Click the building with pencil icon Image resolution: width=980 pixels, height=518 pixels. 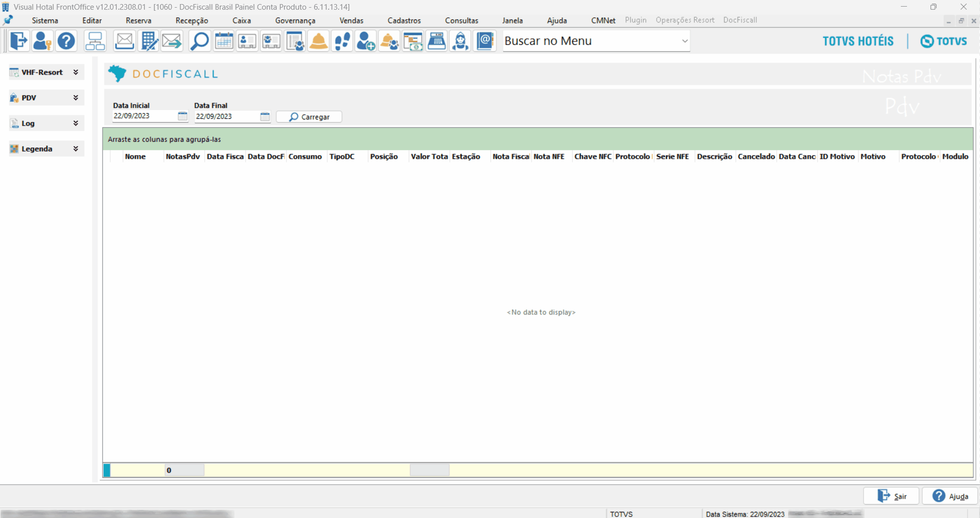pos(149,41)
